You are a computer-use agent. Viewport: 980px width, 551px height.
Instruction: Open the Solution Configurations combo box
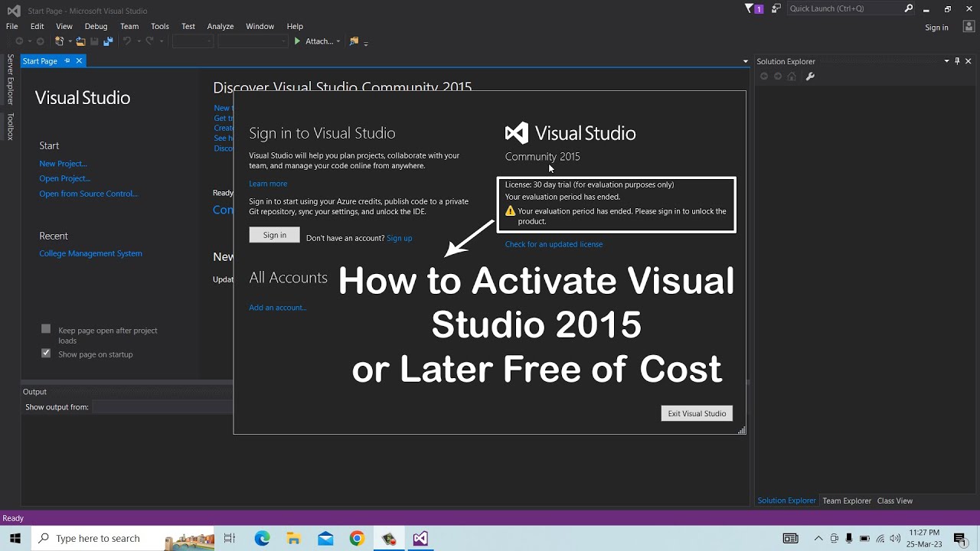coord(192,41)
